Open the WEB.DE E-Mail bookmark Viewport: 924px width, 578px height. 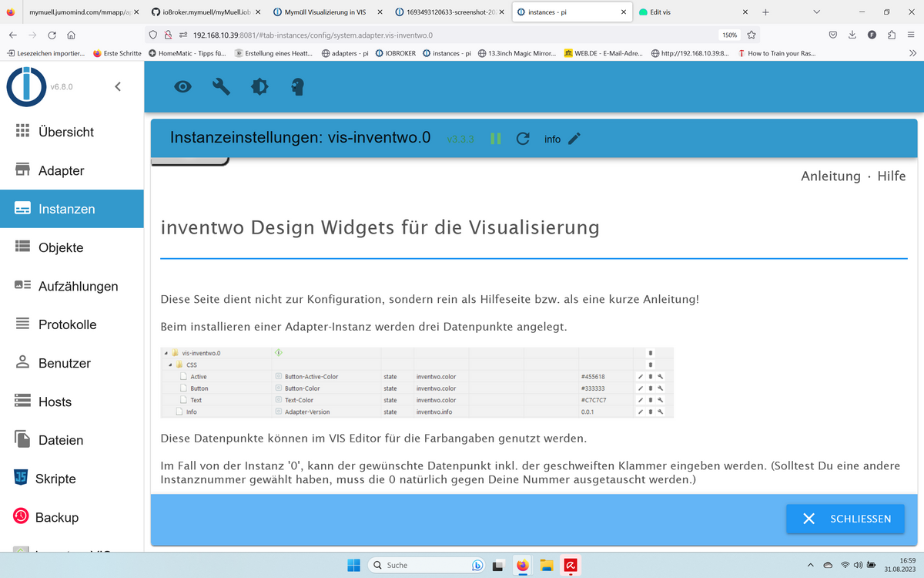tap(604, 53)
